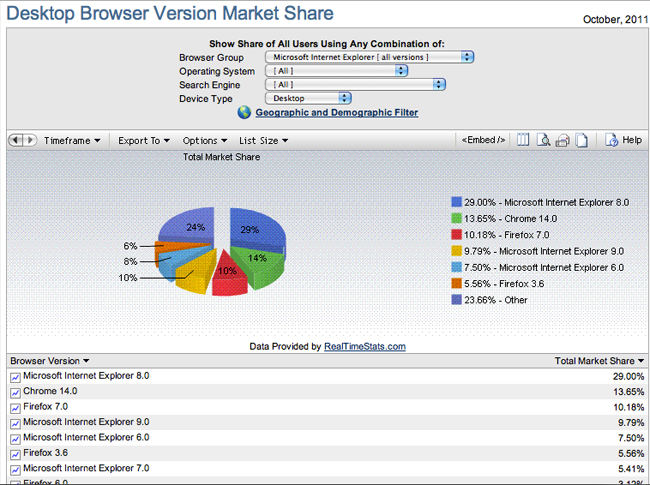Image resolution: width=650 pixels, height=485 pixels.
Task: Click the purple Other legend swatch
Action: tap(456, 300)
